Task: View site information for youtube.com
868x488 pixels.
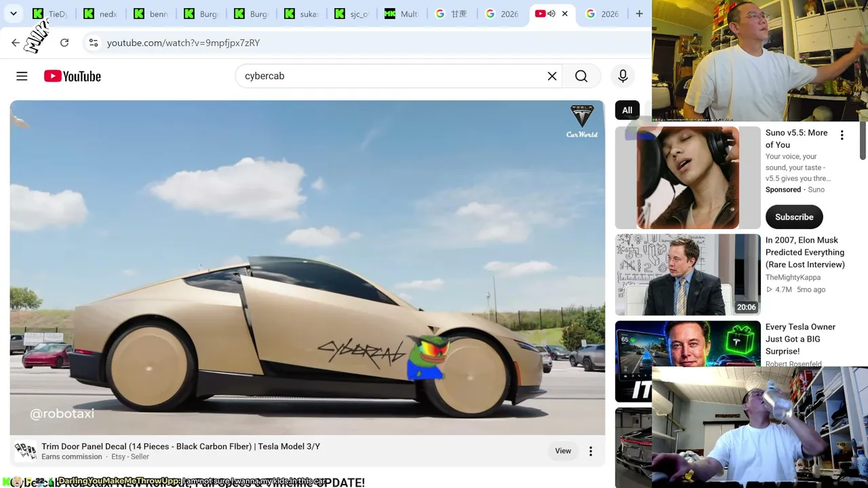Action: click(x=94, y=43)
